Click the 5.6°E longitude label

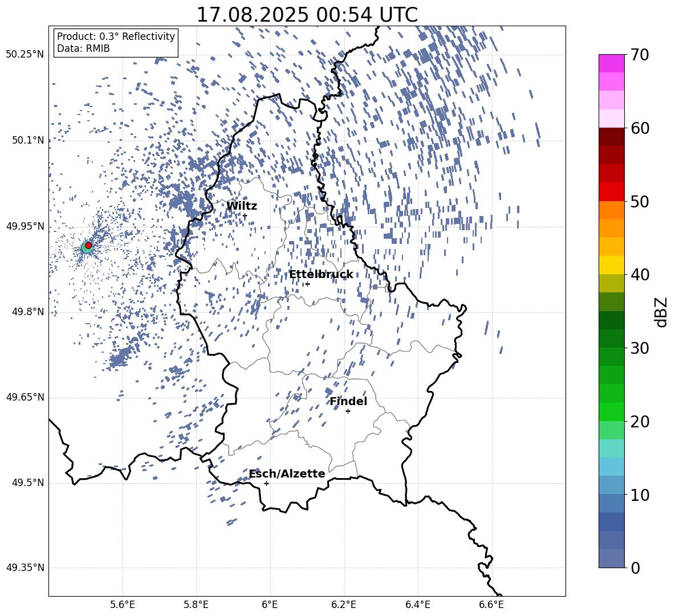tap(123, 605)
